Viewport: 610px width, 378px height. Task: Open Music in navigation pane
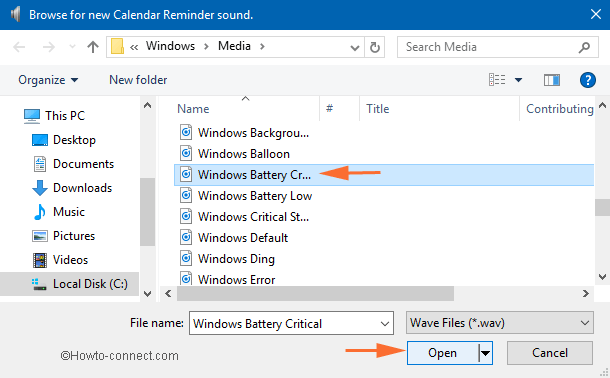coord(59,212)
